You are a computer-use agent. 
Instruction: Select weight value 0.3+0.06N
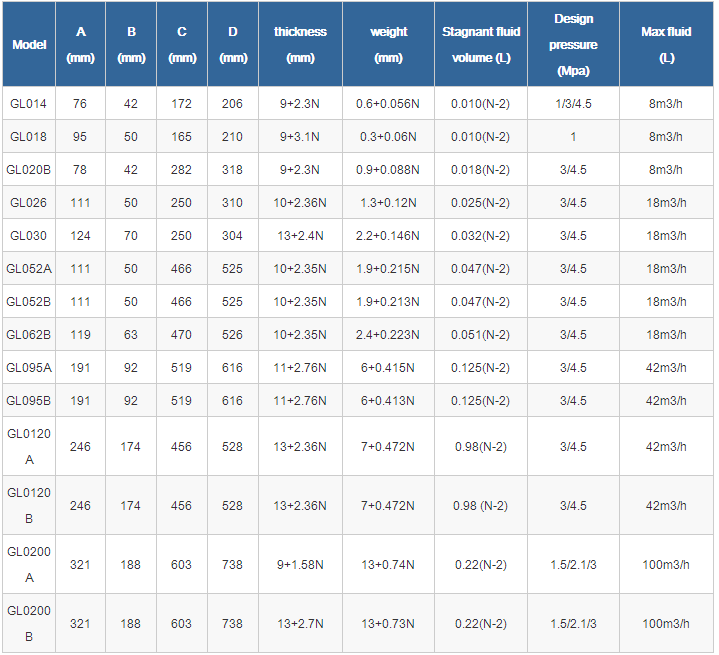pos(388,137)
